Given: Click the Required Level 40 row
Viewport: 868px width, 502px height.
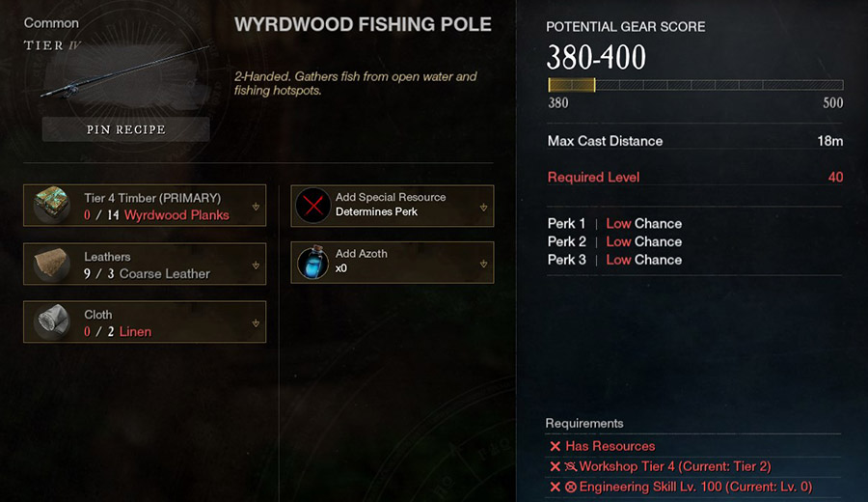Looking at the screenshot, I should coord(695,178).
